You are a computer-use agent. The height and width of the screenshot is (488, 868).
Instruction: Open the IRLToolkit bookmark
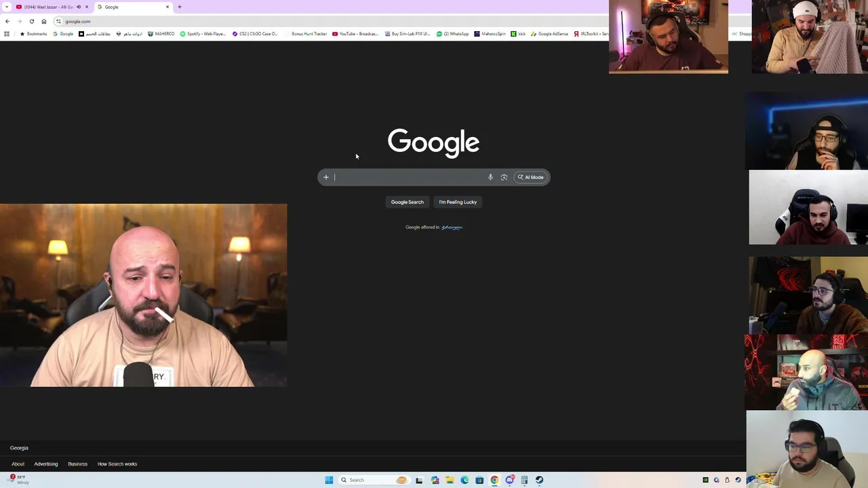(591, 34)
